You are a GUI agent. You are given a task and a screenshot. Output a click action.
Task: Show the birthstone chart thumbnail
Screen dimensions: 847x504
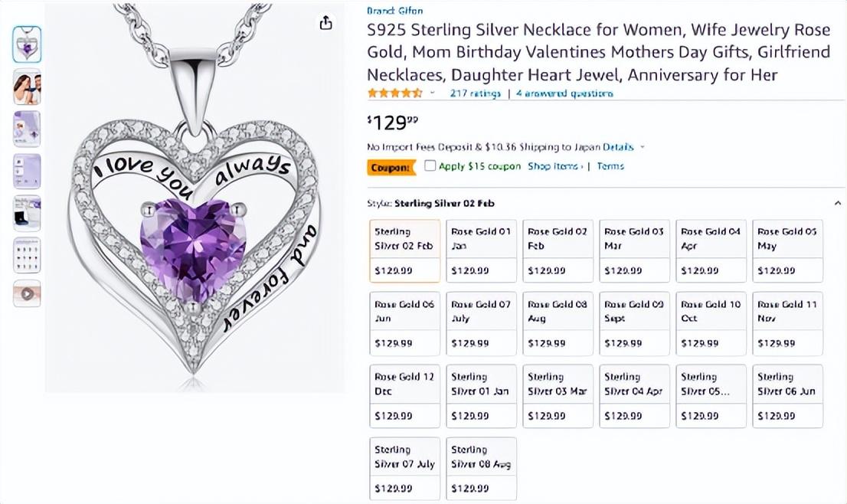27,255
